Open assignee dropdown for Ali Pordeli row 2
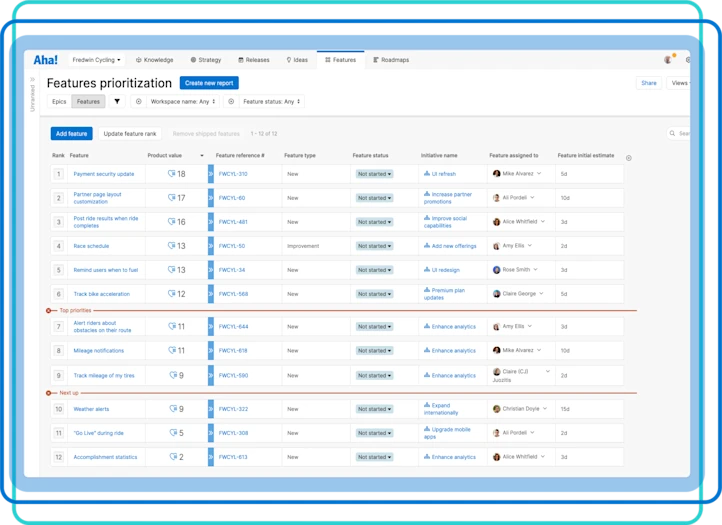This screenshot has height=525, width=722. (x=532, y=198)
